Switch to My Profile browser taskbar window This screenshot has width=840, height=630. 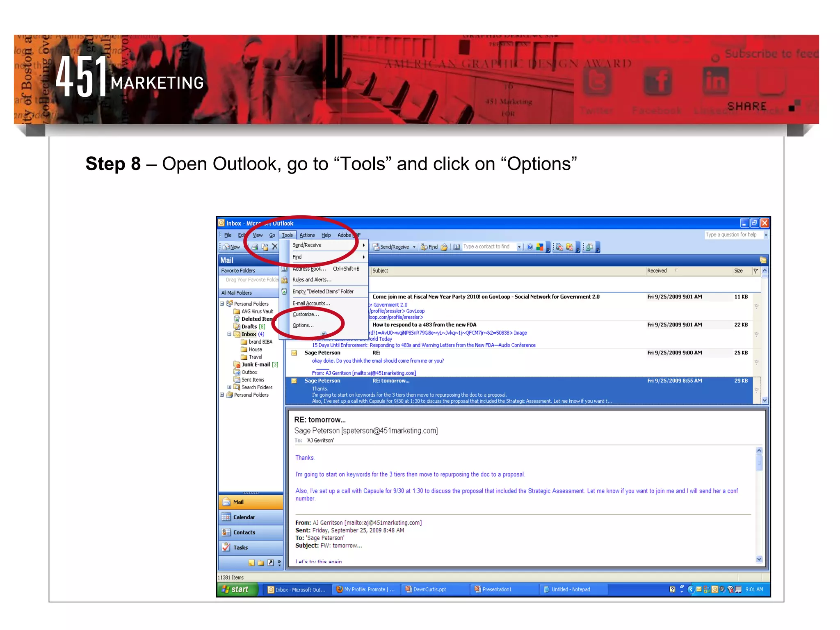tap(366, 589)
